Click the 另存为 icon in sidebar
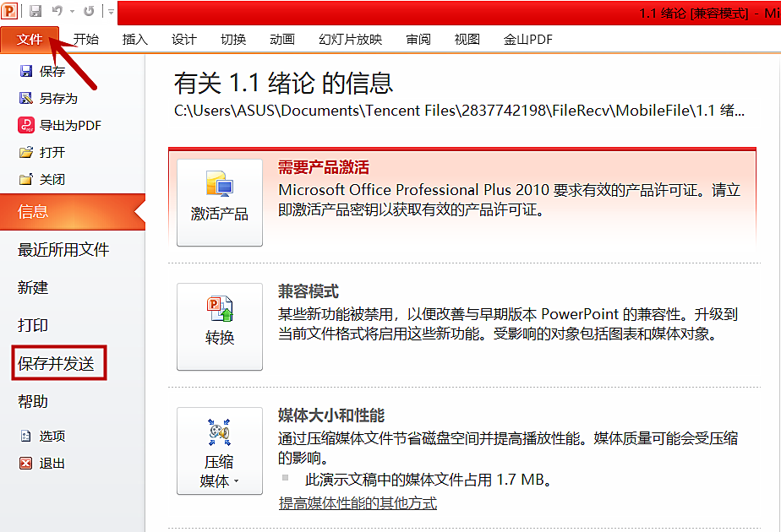Viewport: 781px width, 532px height. tap(26, 98)
